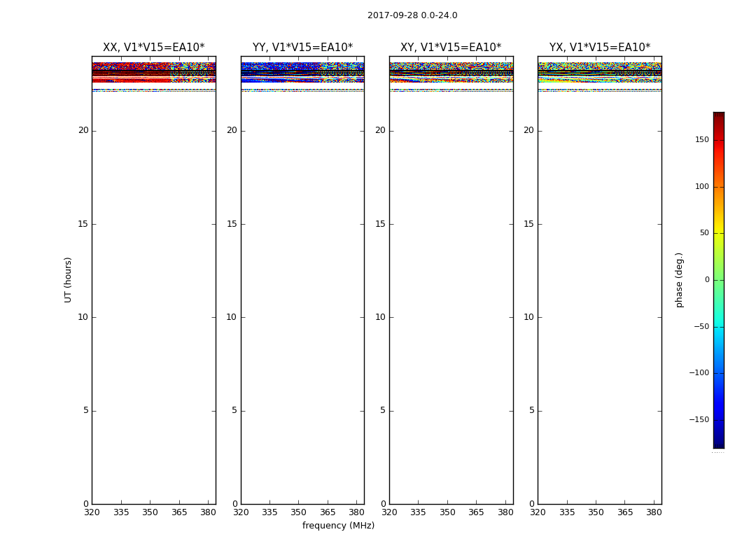Click the XY panel noisy phase data band

click(x=451, y=73)
